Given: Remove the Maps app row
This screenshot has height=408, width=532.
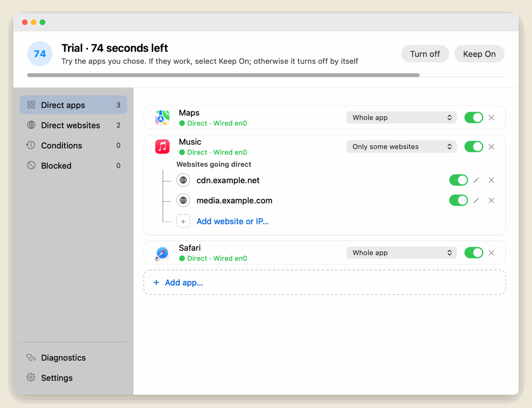Looking at the screenshot, I should [491, 118].
